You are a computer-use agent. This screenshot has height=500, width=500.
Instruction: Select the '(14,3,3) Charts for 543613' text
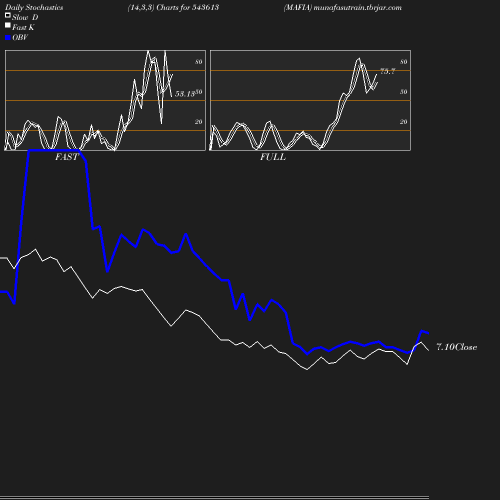pos(173,8)
